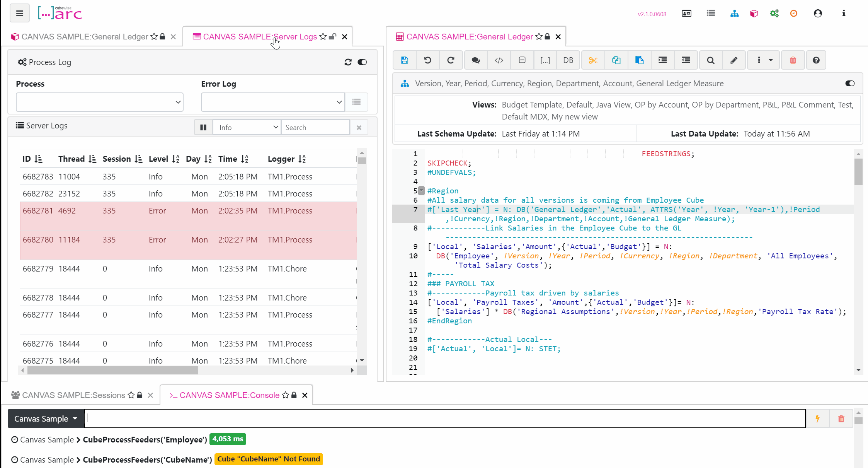Click the comment bubble toolbar icon
This screenshot has width=868, height=468.
pyautogui.click(x=476, y=60)
